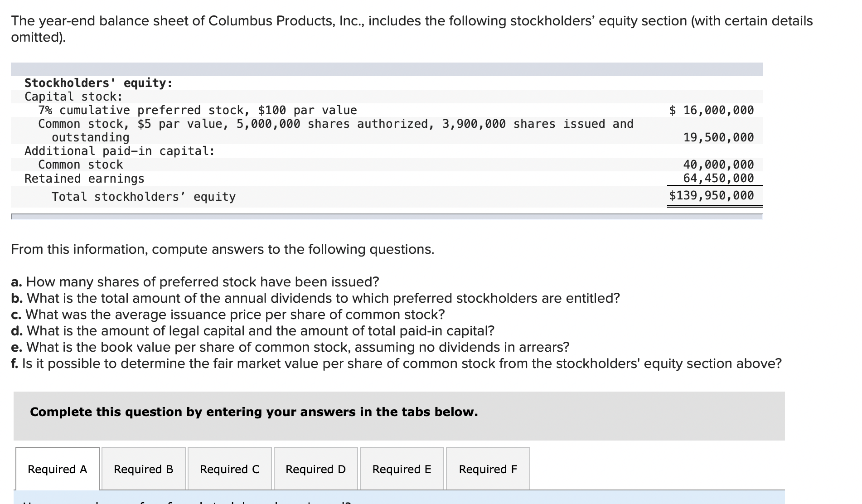Image resolution: width=862 pixels, height=504 pixels.
Task: Click question a about preferred shares issued
Action: click(x=195, y=282)
